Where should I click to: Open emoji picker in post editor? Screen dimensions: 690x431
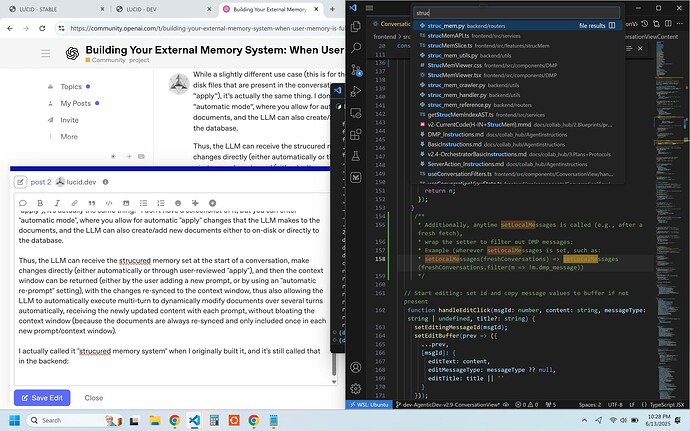pyautogui.click(x=178, y=203)
